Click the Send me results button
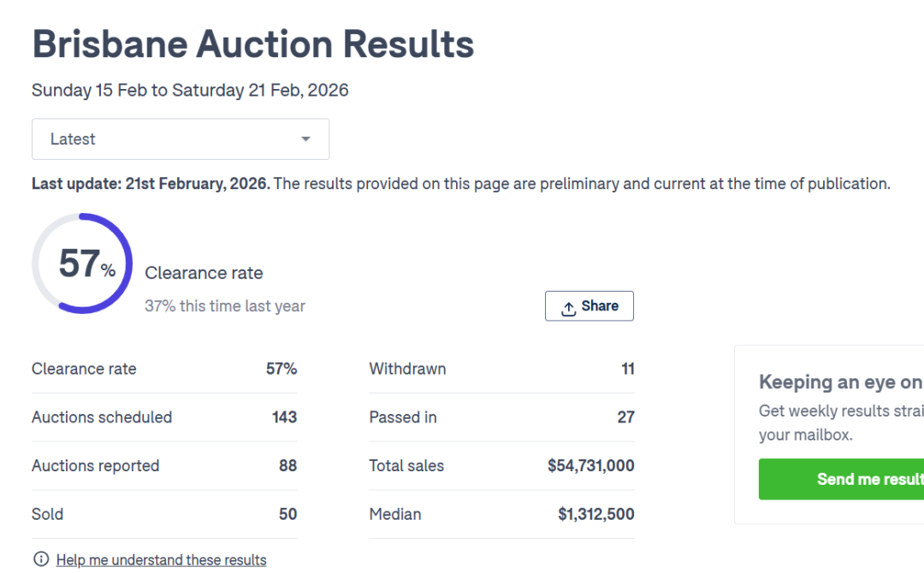This screenshot has height=573, width=924. [841, 479]
